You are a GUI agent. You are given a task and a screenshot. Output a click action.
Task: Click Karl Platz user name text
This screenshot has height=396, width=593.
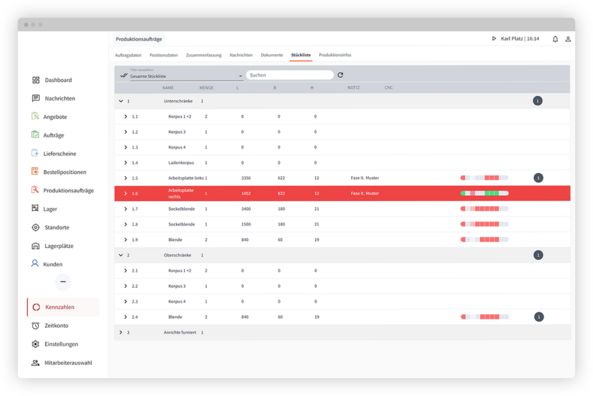512,39
